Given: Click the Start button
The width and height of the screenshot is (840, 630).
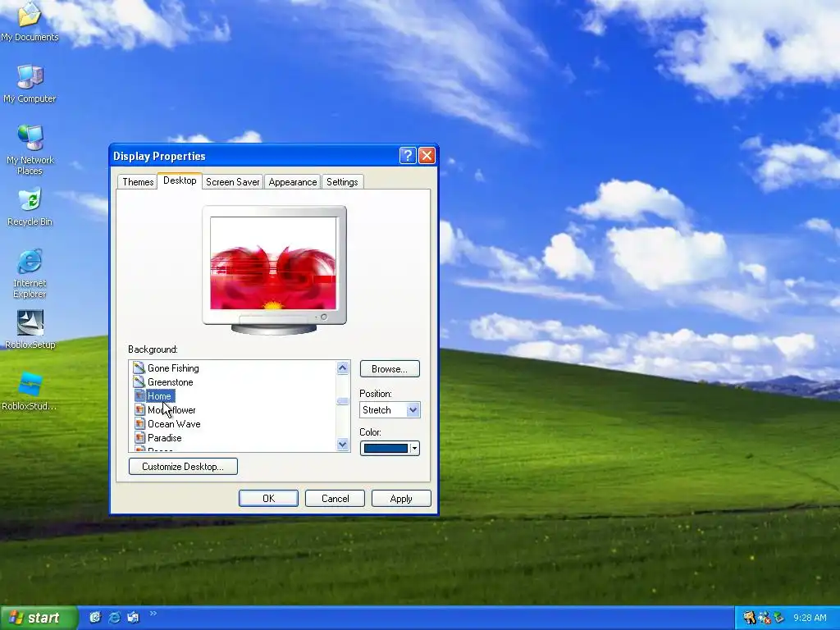Looking at the screenshot, I should [38, 618].
